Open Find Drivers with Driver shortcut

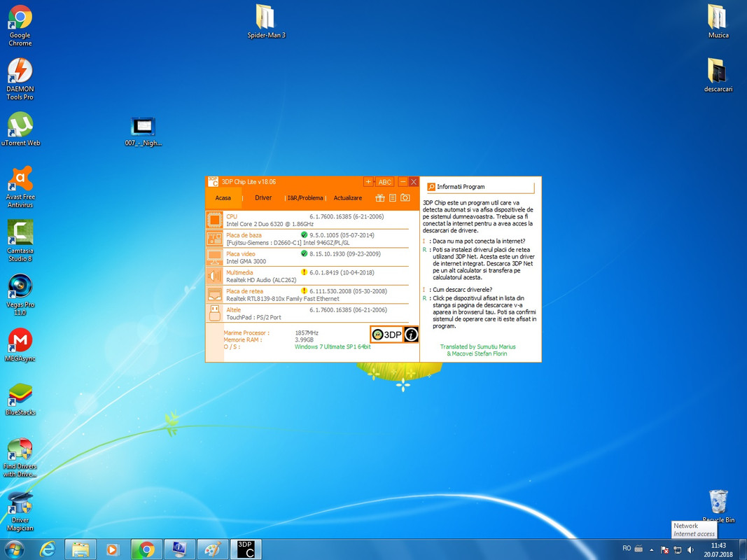point(20,457)
